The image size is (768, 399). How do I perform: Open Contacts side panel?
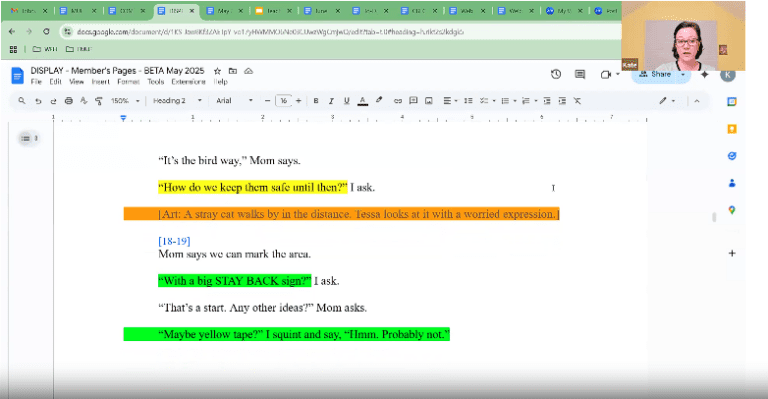click(x=732, y=183)
